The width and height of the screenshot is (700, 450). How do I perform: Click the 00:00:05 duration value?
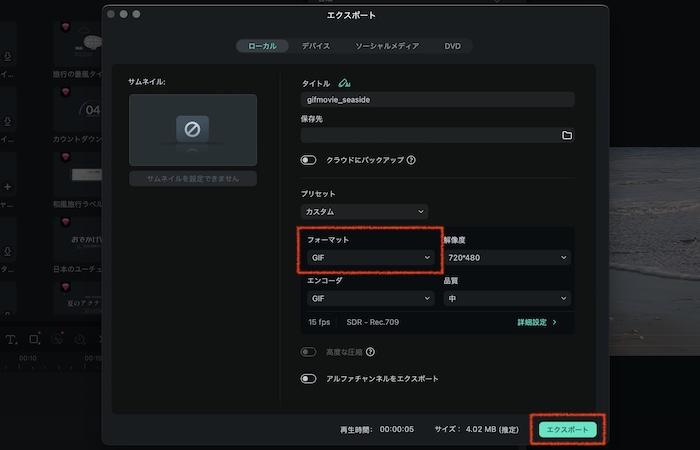coord(397,429)
